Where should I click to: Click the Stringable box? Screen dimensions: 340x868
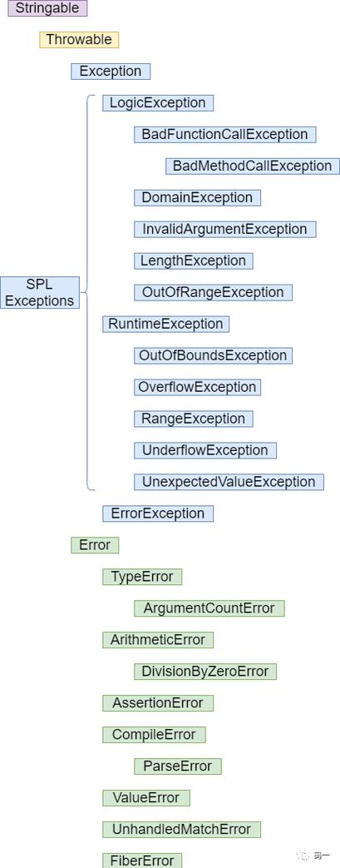click(x=47, y=8)
